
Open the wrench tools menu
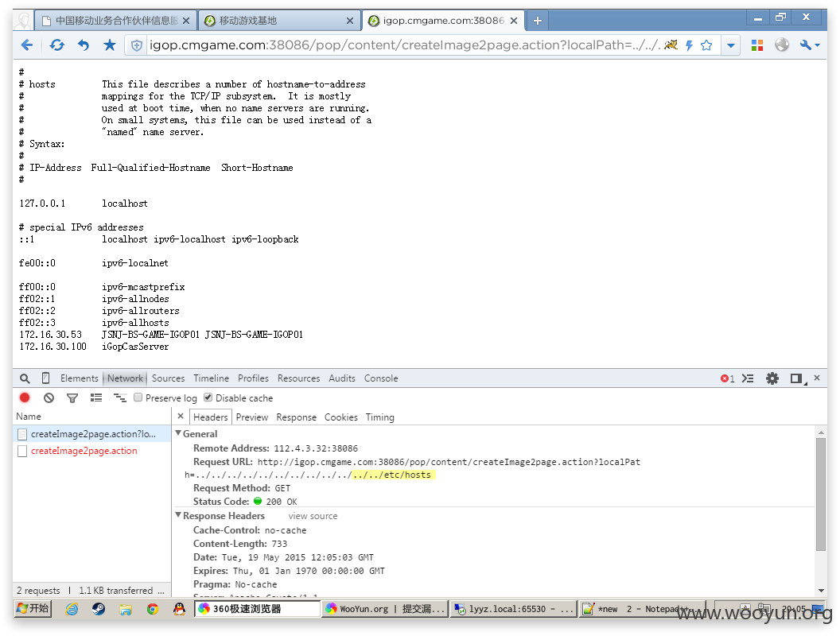coord(810,45)
